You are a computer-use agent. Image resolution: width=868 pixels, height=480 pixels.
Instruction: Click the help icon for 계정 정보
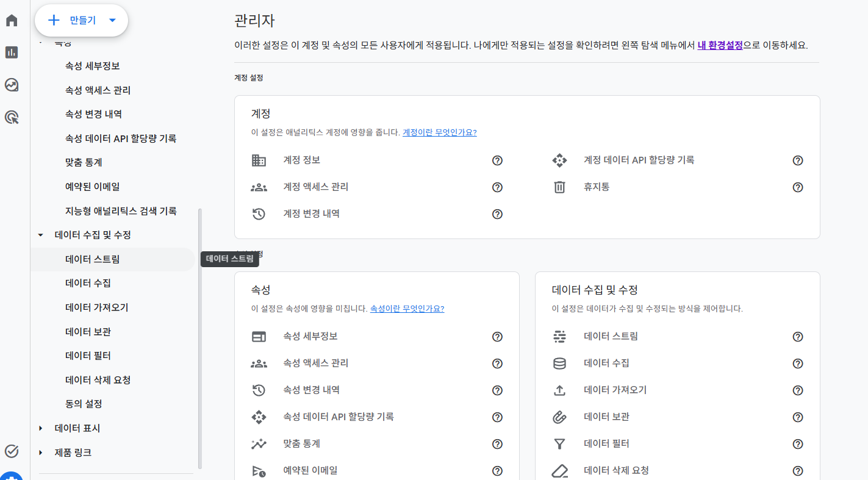497,160
